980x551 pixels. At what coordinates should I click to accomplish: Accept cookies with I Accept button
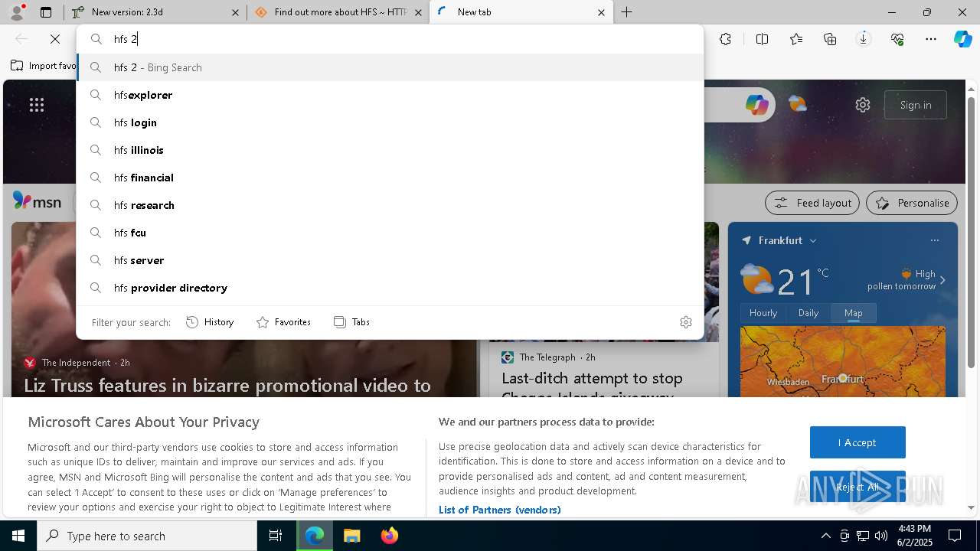tap(857, 442)
